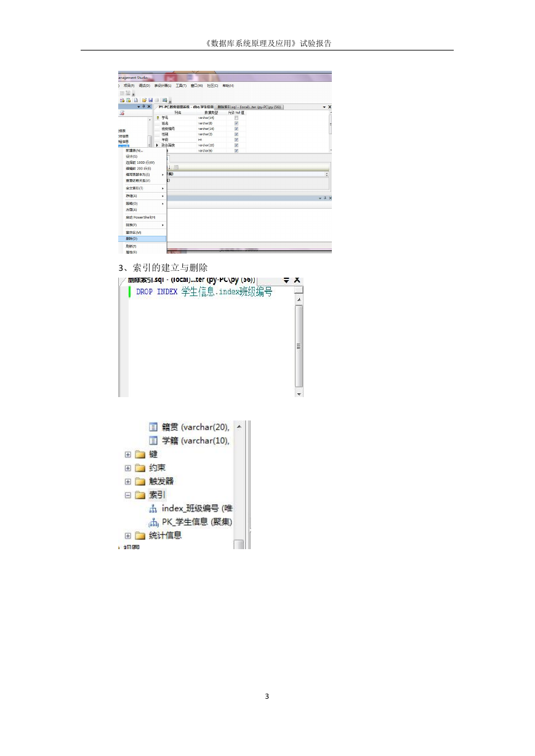Screen dimensions: 535x756
Task: Click the 学籍 column icon in tree
Action: tap(153, 440)
